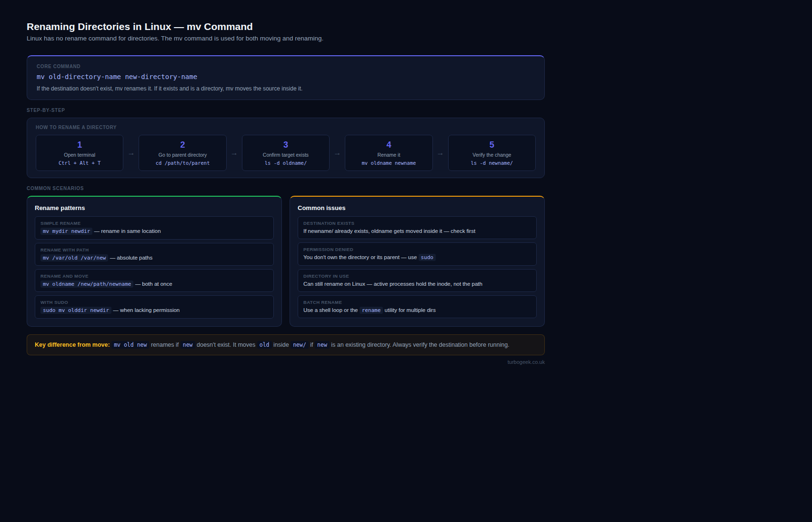Click the turbogeek.co.uk link
The width and height of the screenshot is (812, 522).
coord(526,362)
